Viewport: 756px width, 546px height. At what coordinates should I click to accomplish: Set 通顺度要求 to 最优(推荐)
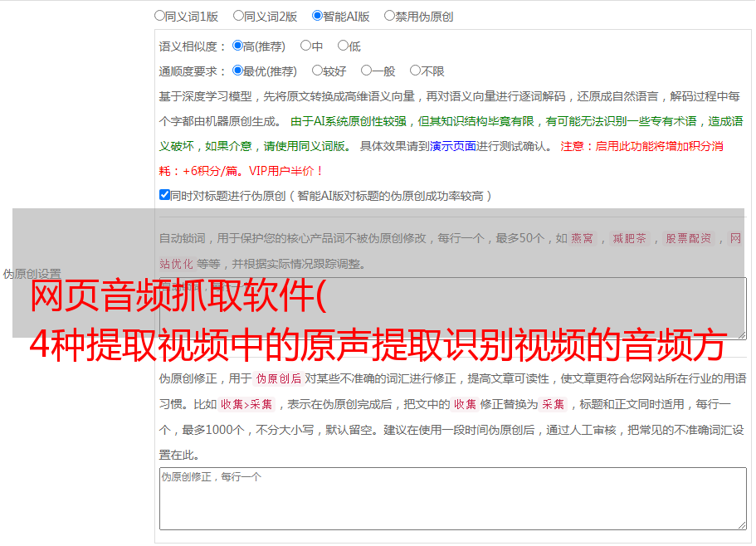[x=237, y=71]
